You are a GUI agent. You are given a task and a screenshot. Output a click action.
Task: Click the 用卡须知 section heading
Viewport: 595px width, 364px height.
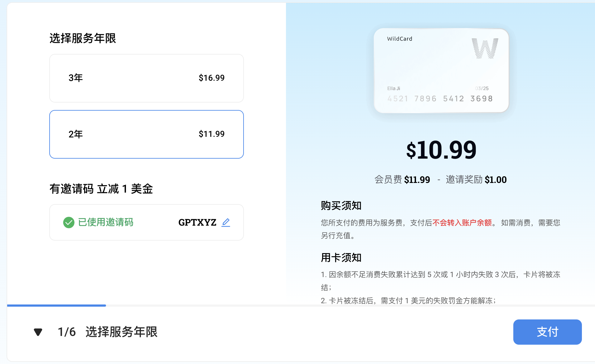[x=341, y=258]
